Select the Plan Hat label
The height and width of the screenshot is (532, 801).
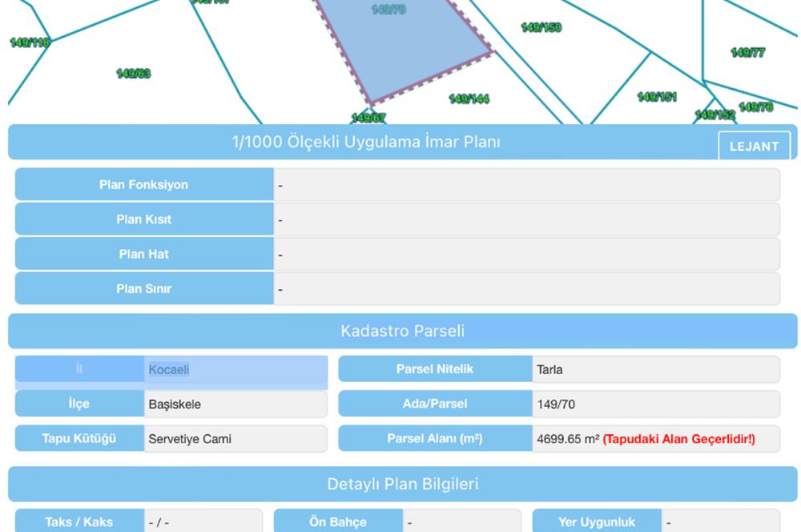coord(144,254)
